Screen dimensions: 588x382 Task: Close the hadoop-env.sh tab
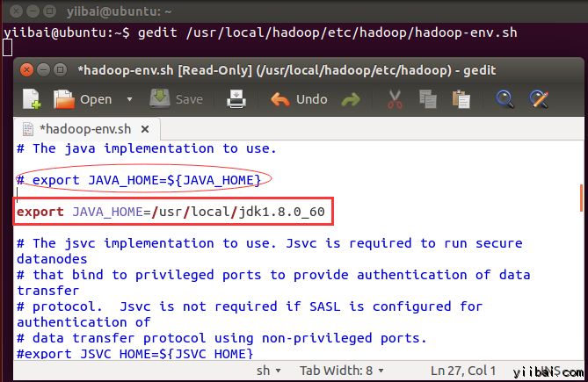[x=143, y=128]
